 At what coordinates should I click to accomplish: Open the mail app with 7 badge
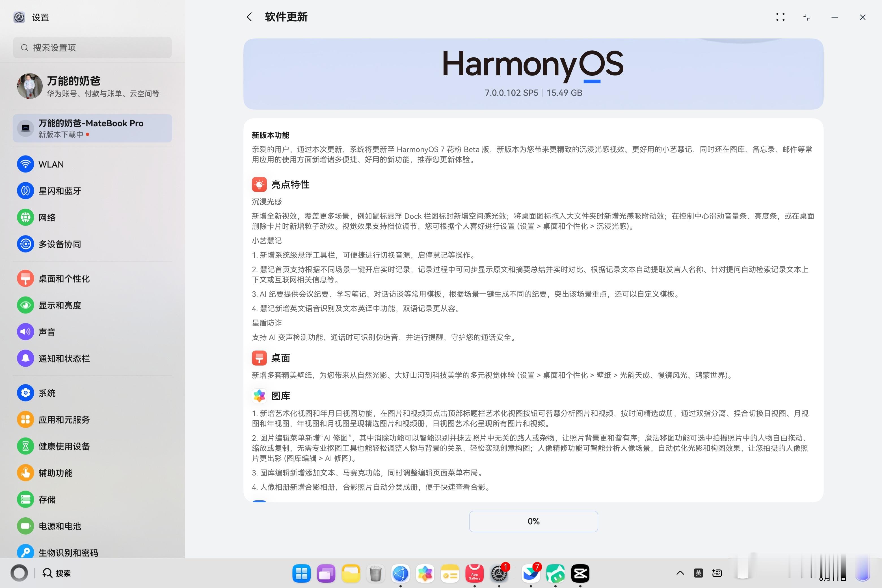[x=531, y=573]
